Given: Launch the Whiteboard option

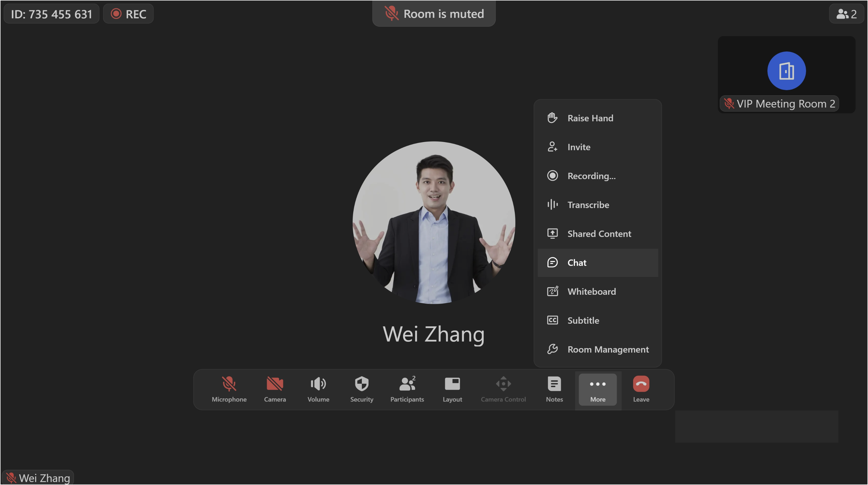Looking at the screenshot, I should 598,292.
